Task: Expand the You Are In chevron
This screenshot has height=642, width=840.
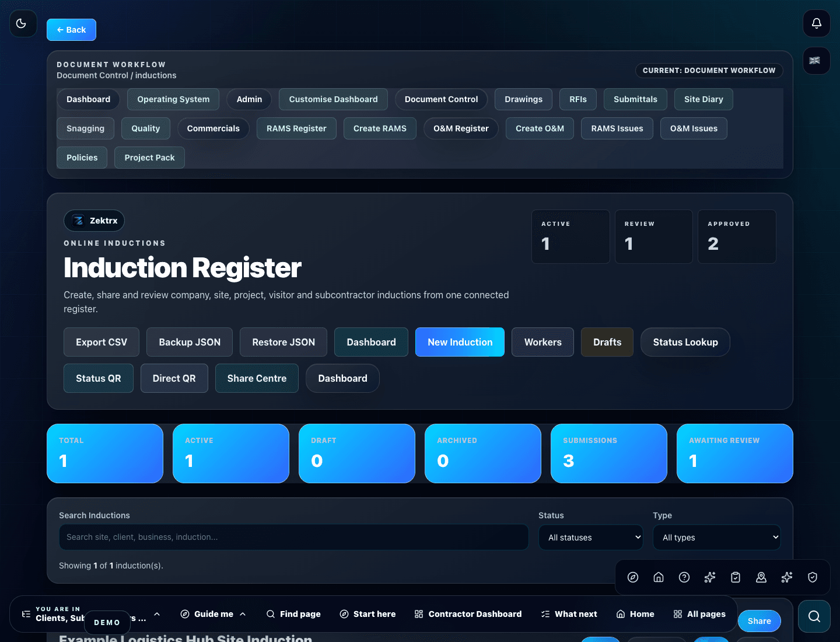Action: coord(157,614)
